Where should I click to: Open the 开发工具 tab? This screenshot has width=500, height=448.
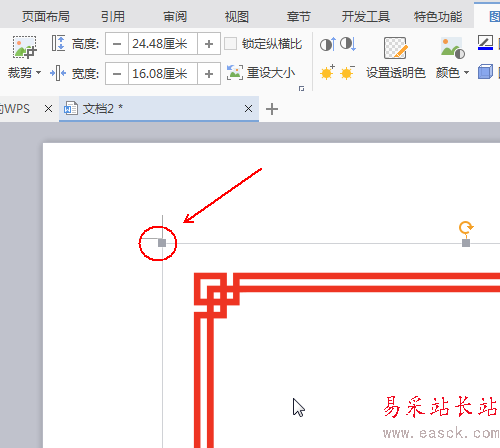(x=366, y=16)
